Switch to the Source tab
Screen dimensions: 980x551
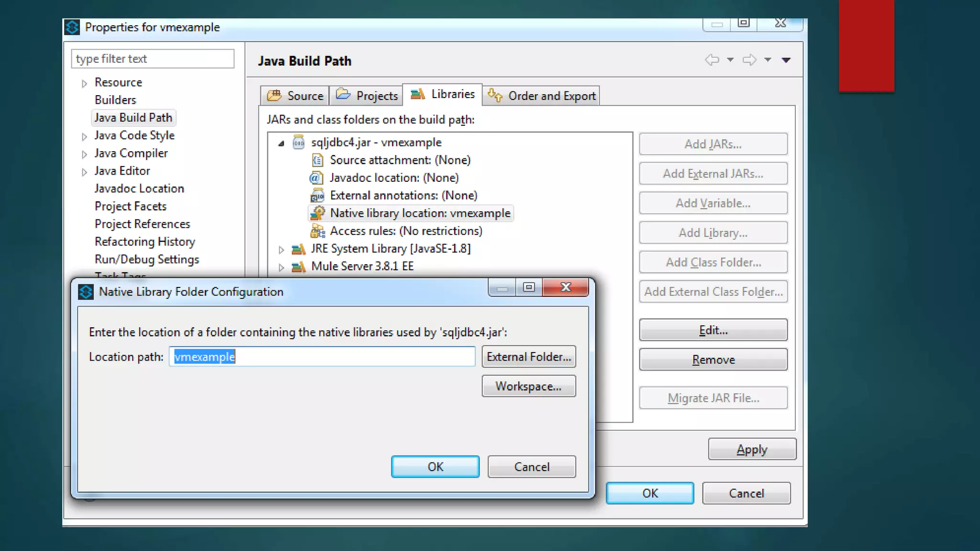(295, 96)
